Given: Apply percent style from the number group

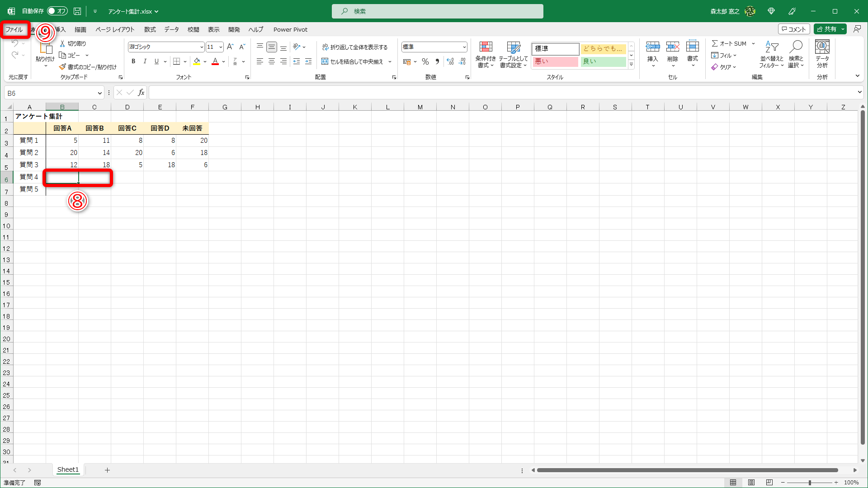Looking at the screenshot, I should coord(425,61).
